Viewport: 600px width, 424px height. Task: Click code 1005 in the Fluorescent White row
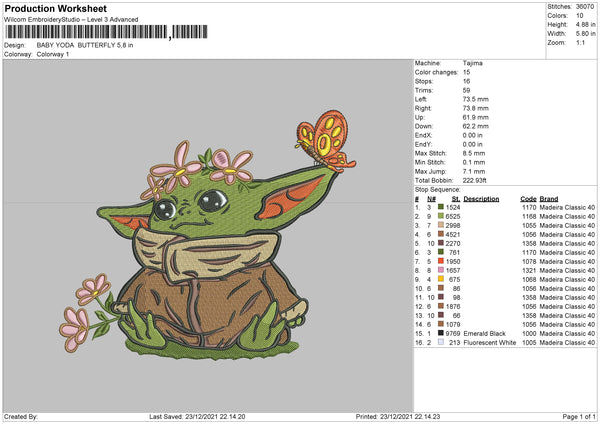[529, 342]
